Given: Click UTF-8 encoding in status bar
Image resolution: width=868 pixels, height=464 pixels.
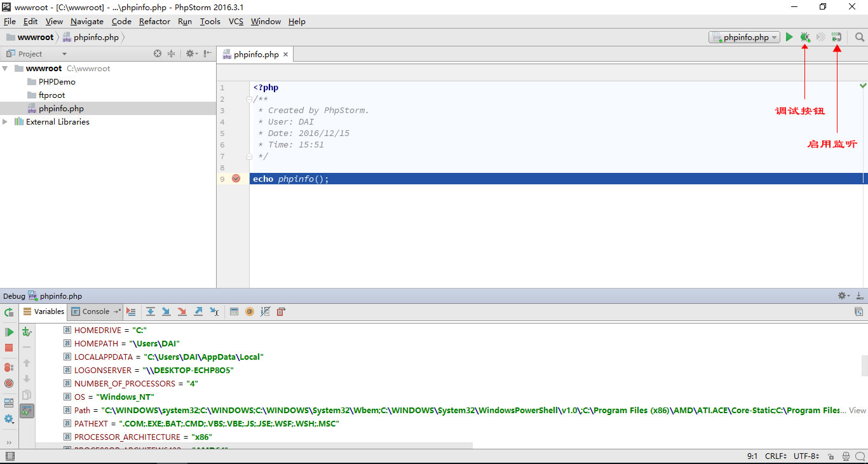Looking at the screenshot, I should pyautogui.click(x=805, y=456).
